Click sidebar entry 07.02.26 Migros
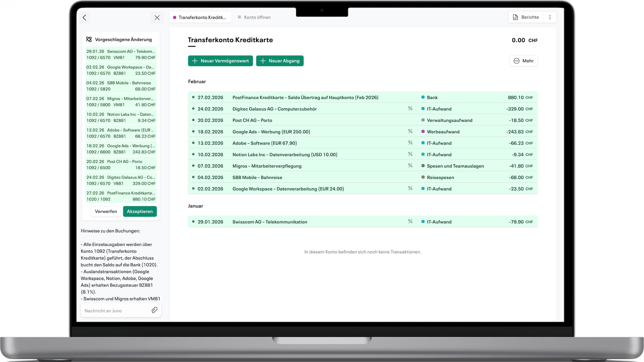644x362 pixels. point(121,102)
